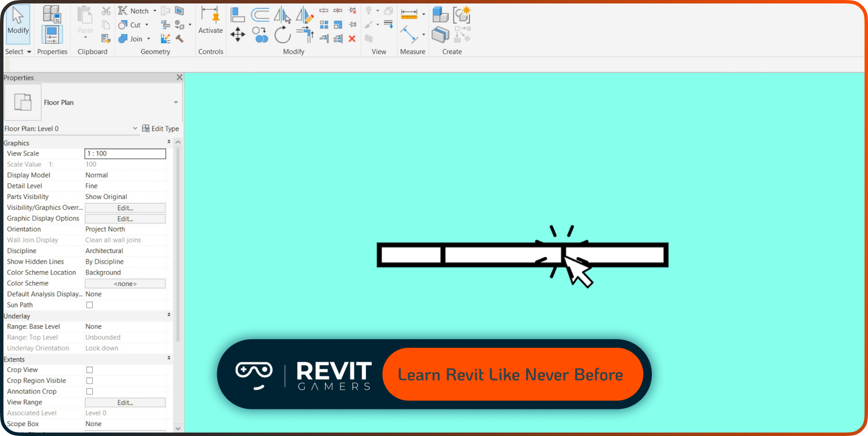The width and height of the screenshot is (868, 436).
Task: Click the Activate controls pin icon
Action: [210, 14]
